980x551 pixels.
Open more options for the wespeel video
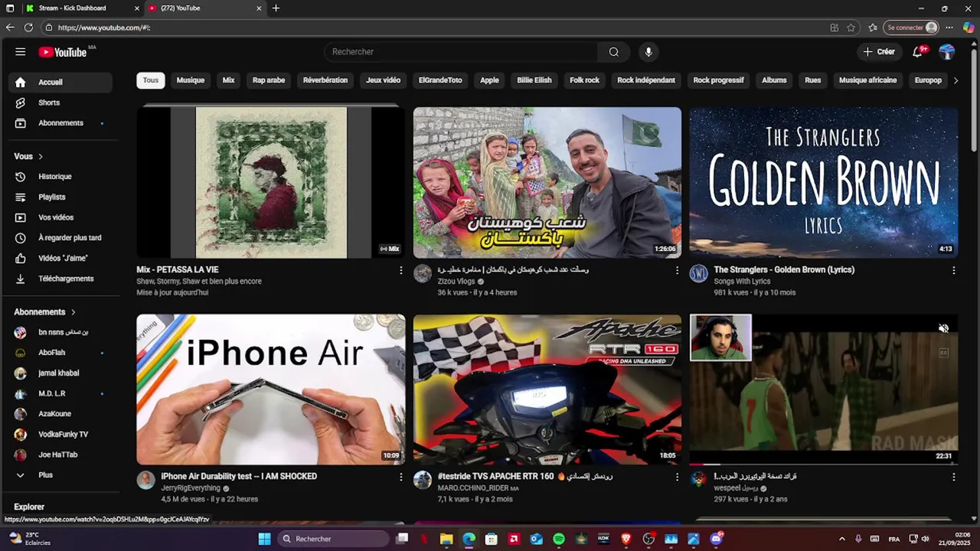point(953,477)
